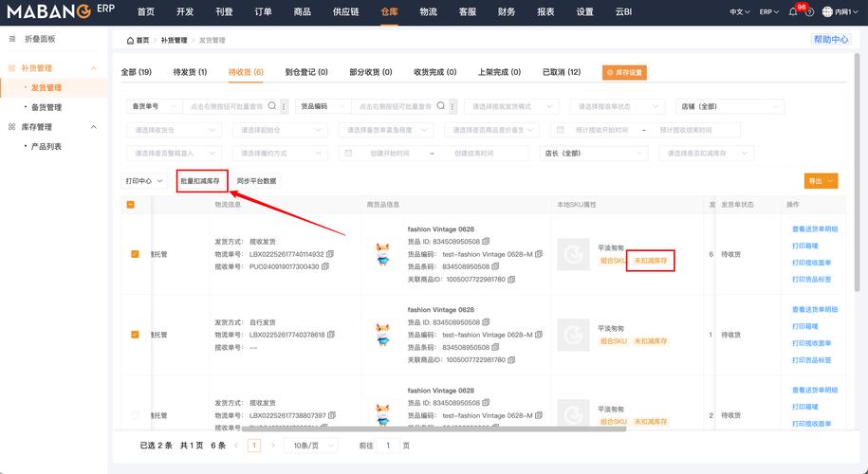Open the 店铺（全部） dropdown

pos(729,106)
